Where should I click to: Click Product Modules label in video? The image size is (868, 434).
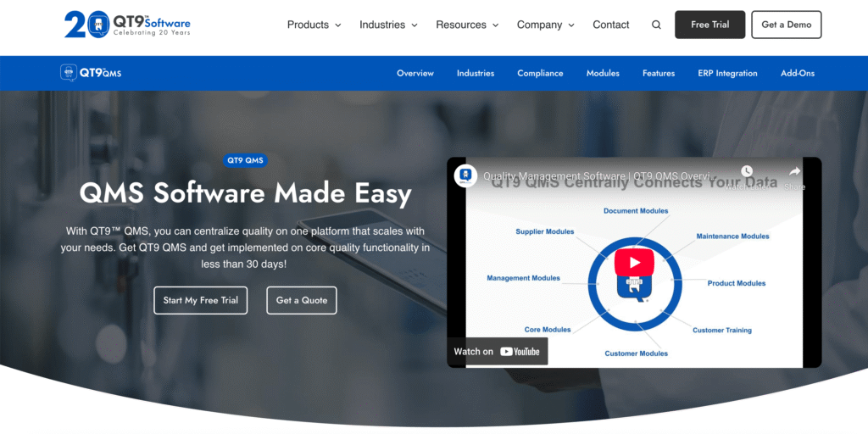pos(737,283)
